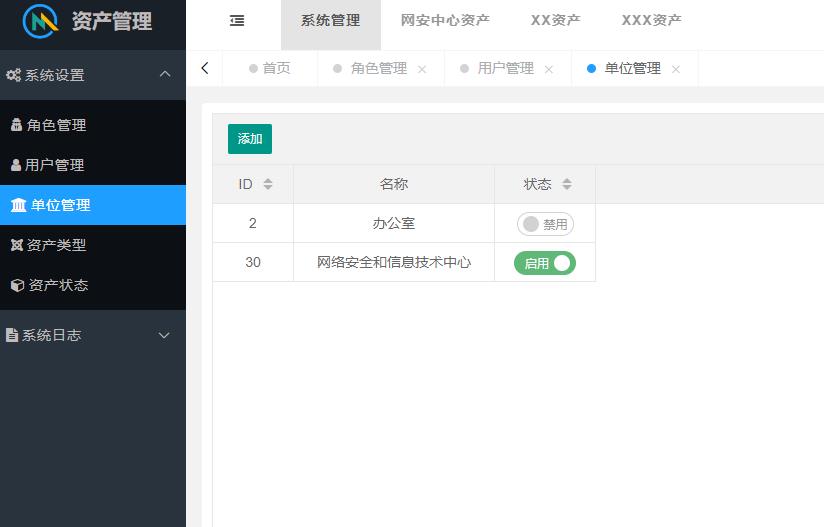
Task: Click the green 添加 button
Action: (x=250, y=139)
